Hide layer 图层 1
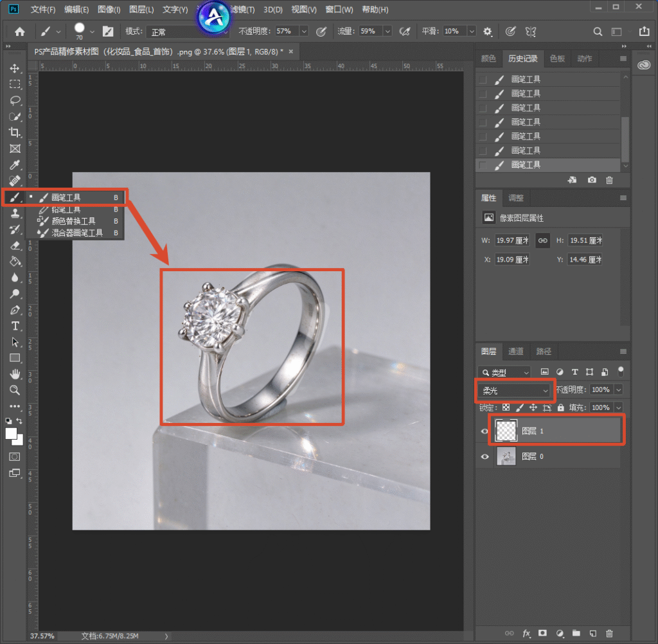 point(485,431)
